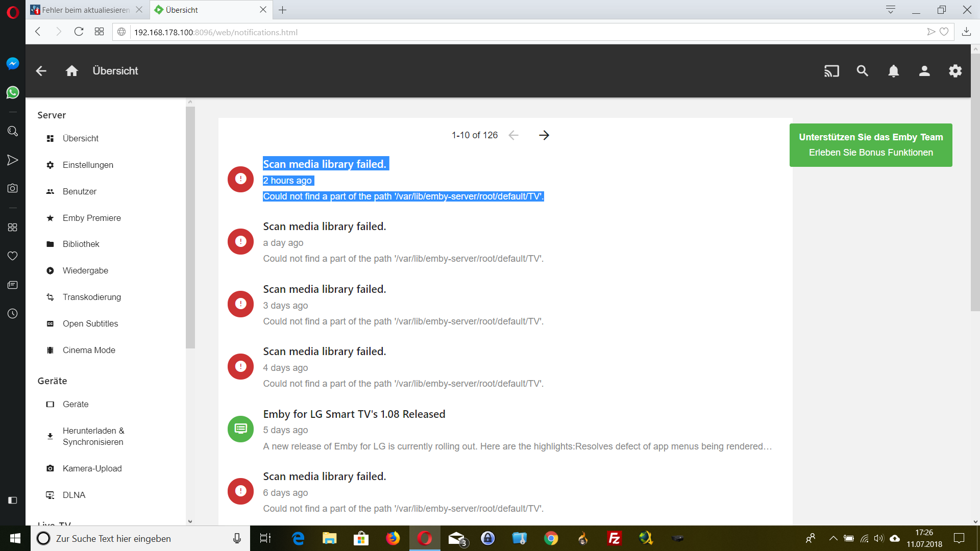Open FileZilla from the taskbar
Viewport: 980px width, 551px height.
[x=614, y=538]
